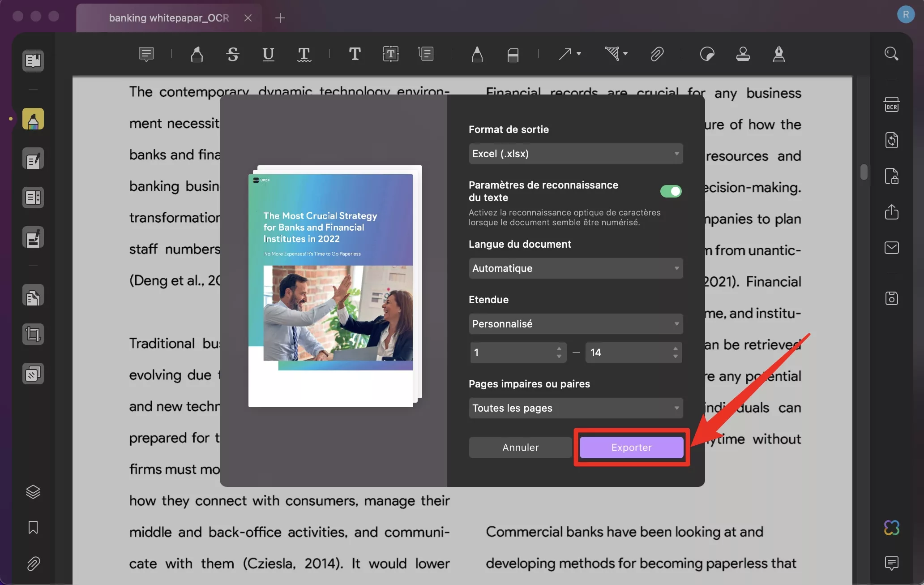Send document by email icon
Viewport: 924px width, 585px height.
891,248
